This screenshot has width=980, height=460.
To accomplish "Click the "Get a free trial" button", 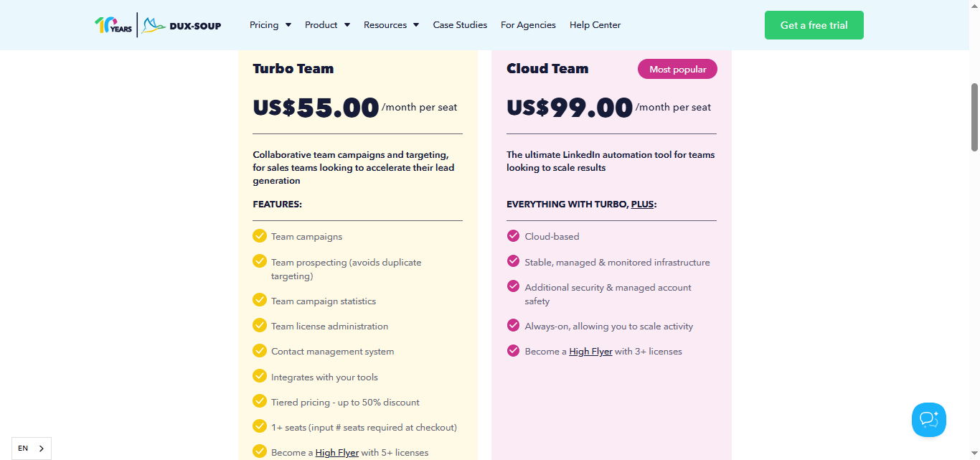I will 814,24.
